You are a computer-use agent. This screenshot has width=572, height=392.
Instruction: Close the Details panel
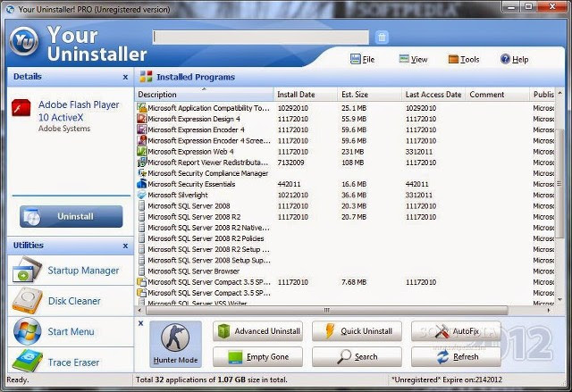[x=125, y=77]
